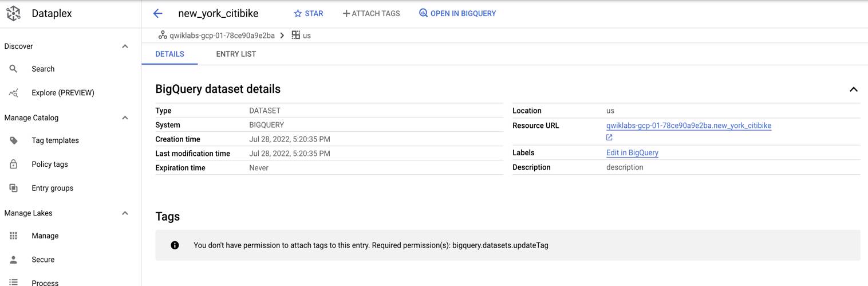
Task: Click the star icon beside STAR
Action: pyautogui.click(x=298, y=13)
